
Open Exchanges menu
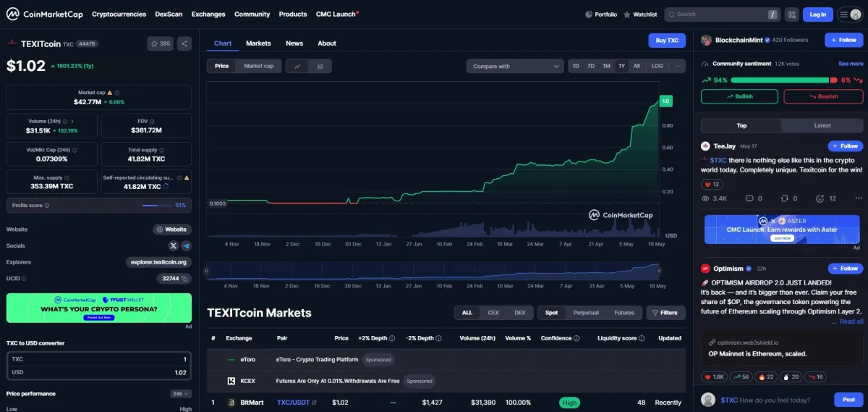208,14
